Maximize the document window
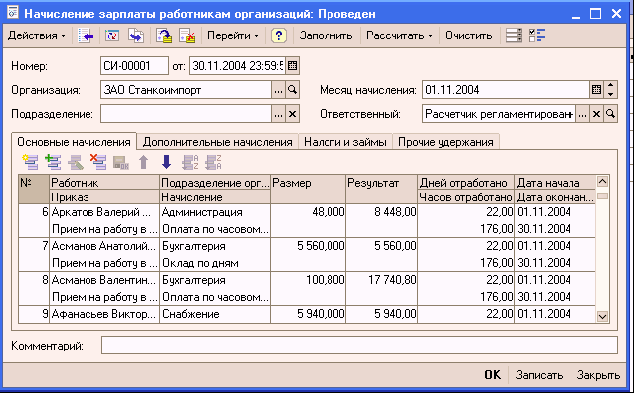The width and height of the screenshot is (634, 393). [x=595, y=14]
